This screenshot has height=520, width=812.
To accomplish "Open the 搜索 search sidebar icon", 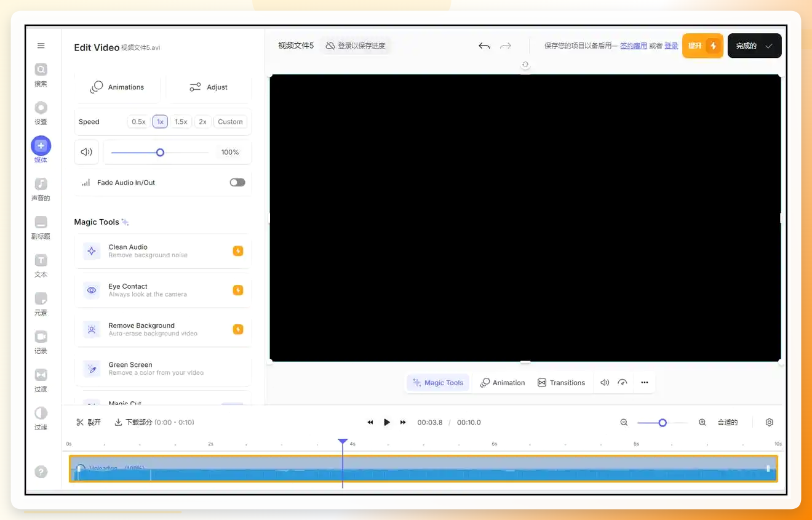I will [41, 70].
